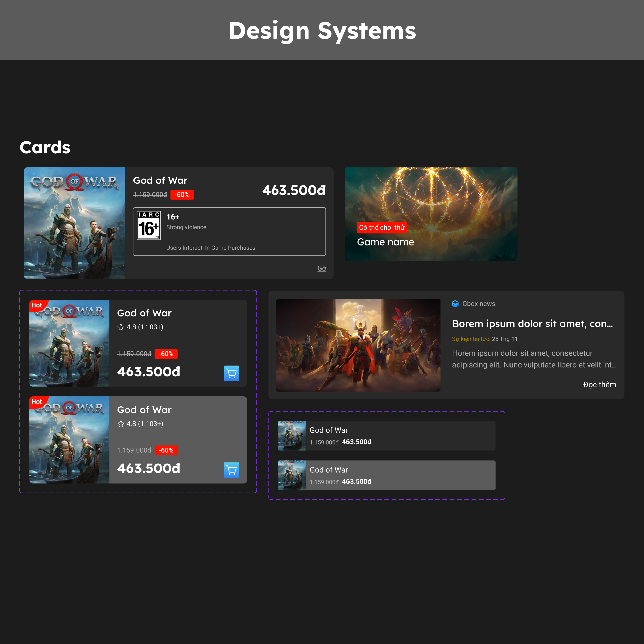Image resolution: width=644 pixels, height=644 pixels.
Task: Click the "God of War" title in the lighter gray compact row
Action: (x=329, y=470)
